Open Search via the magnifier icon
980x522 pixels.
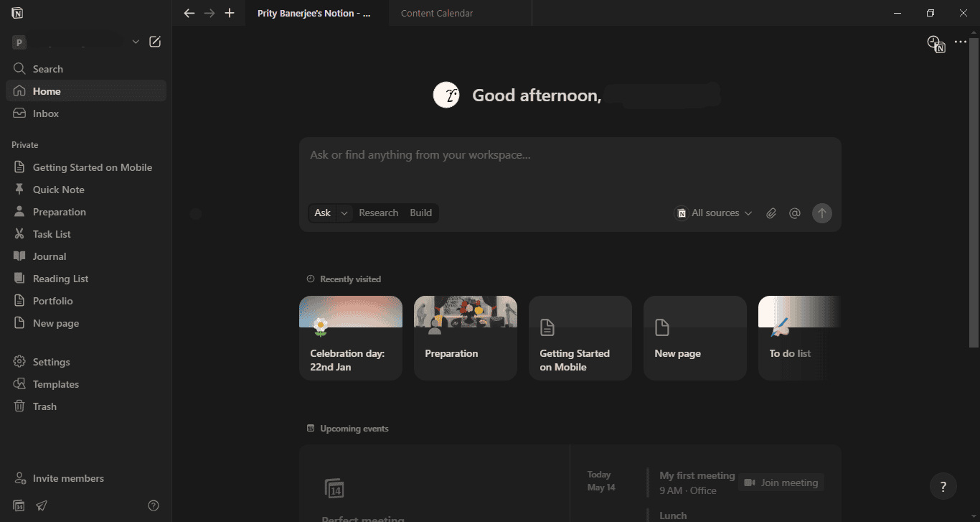coord(19,69)
